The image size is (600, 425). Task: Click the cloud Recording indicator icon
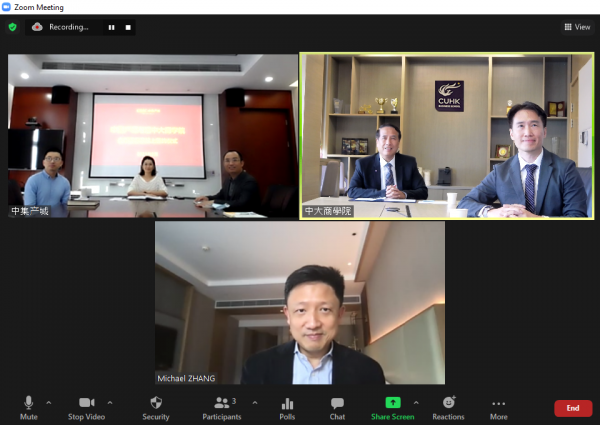tap(37, 27)
